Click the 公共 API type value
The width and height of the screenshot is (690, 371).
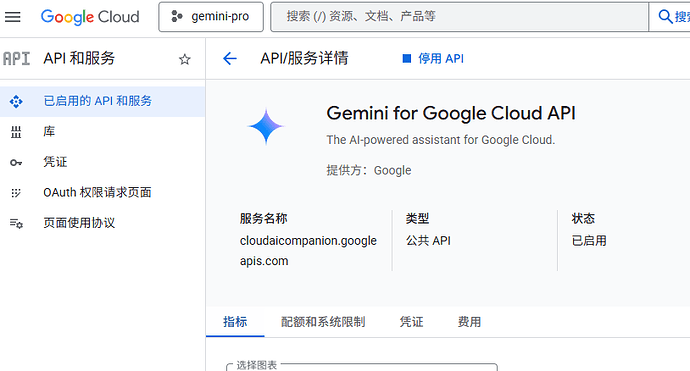tap(428, 241)
